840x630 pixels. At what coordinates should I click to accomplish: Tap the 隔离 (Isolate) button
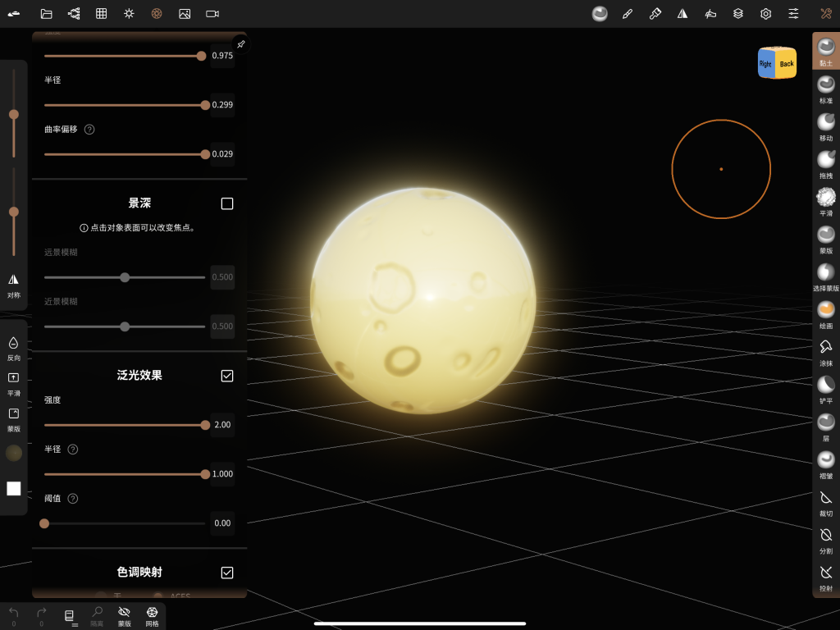click(97, 616)
